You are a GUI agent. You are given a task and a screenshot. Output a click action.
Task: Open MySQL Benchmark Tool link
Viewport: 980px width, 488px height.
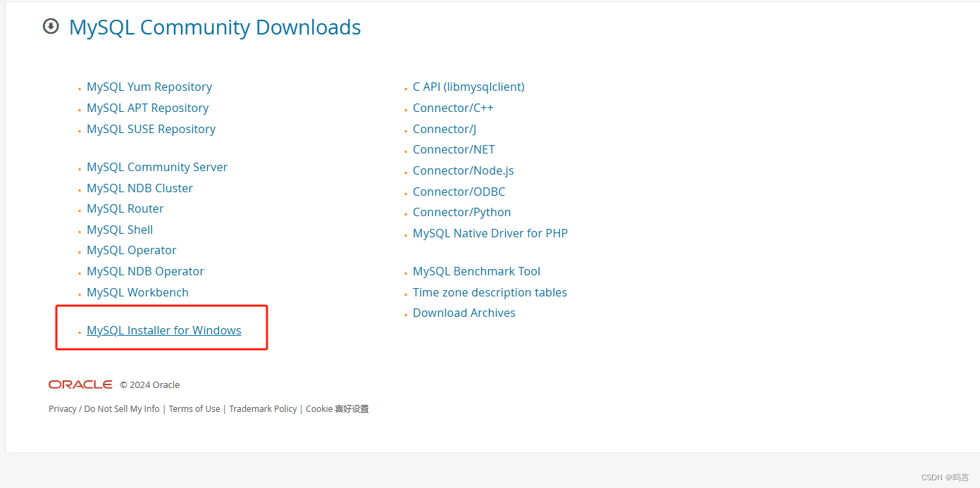point(476,271)
